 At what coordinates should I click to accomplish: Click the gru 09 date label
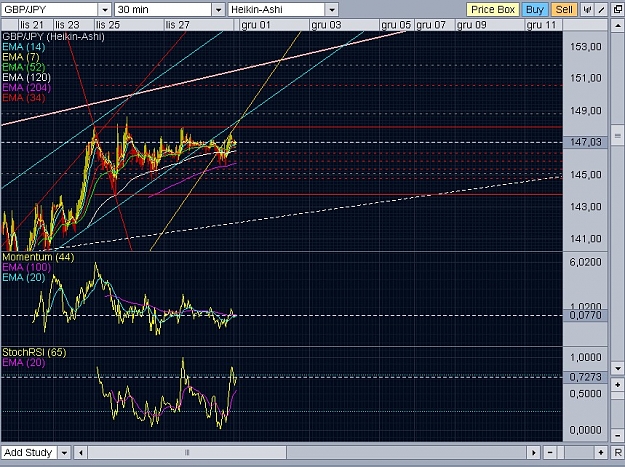(x=472, y=25)
